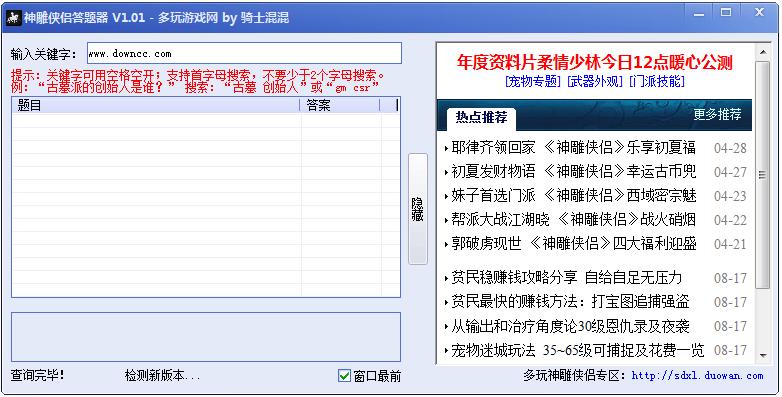The image size is (782, 397).
Task: Click the 更多推荐 link
Action: (717, 114)
